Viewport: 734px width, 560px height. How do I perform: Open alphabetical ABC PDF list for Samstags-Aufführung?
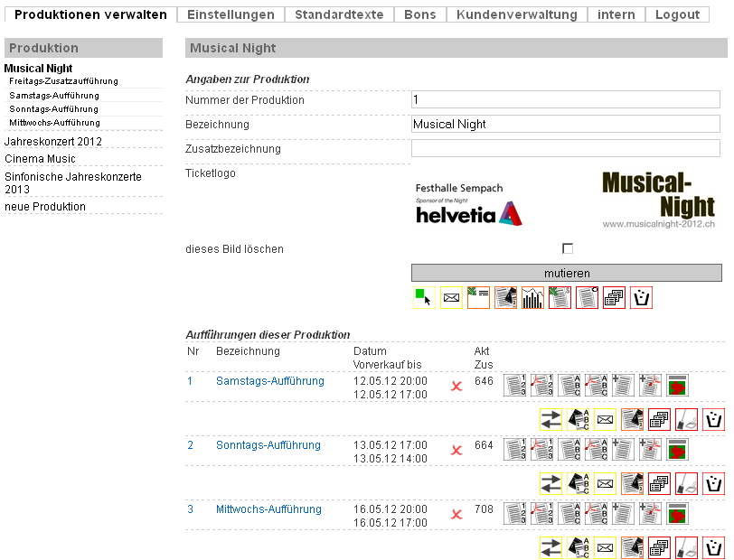(x=597, y=386)
